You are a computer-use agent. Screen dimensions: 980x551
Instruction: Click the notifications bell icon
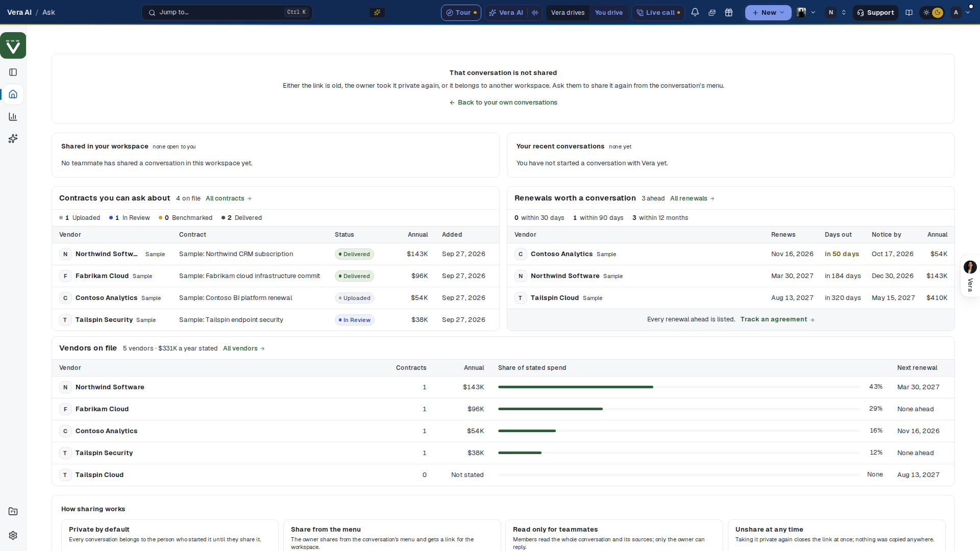point(695,12)
